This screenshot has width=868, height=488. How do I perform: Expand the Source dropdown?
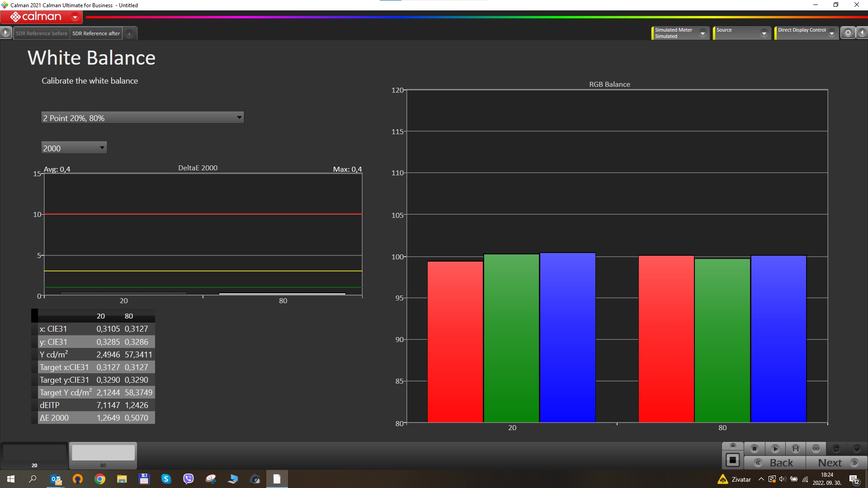coord(764,33)
